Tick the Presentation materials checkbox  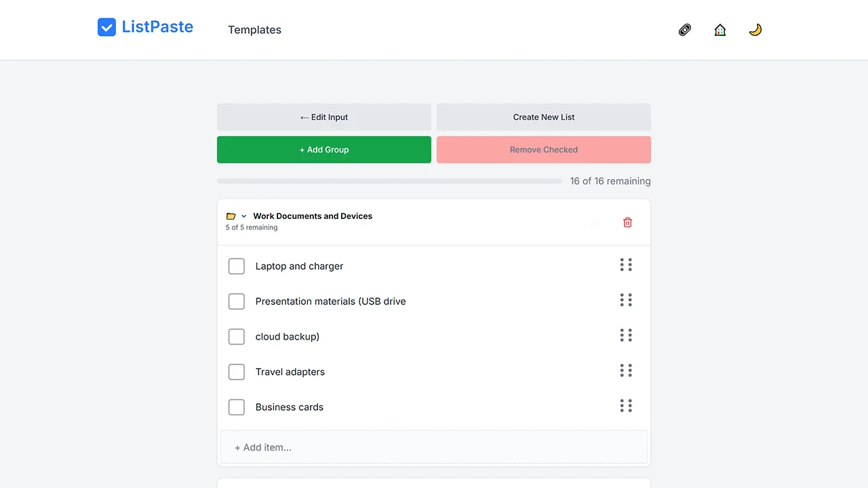tap(237, 302)
